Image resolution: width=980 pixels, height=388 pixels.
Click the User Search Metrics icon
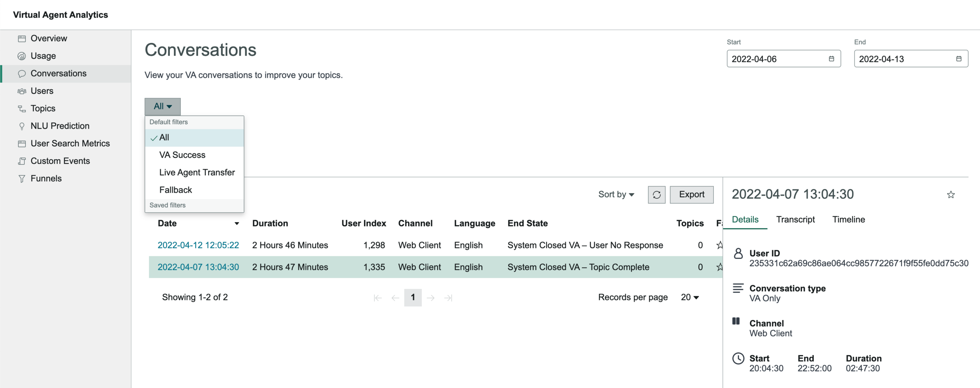click(22, 144)
